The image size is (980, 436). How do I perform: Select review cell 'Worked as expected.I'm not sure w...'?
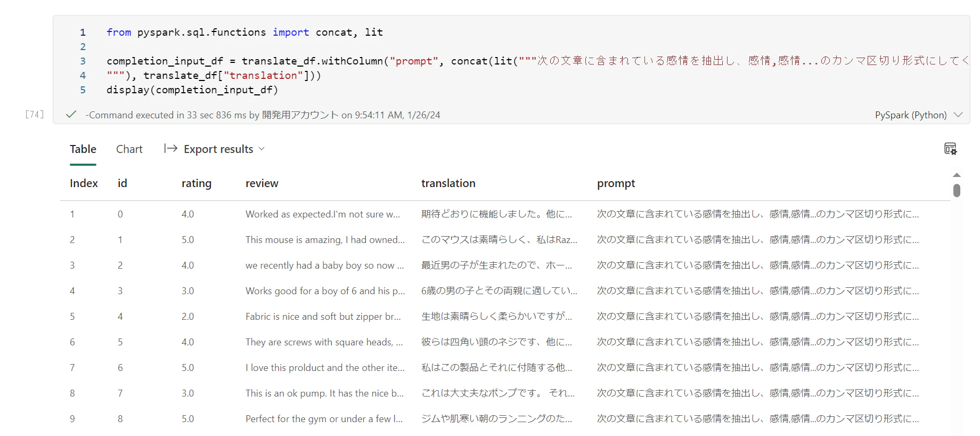click(x=323, y=214)
